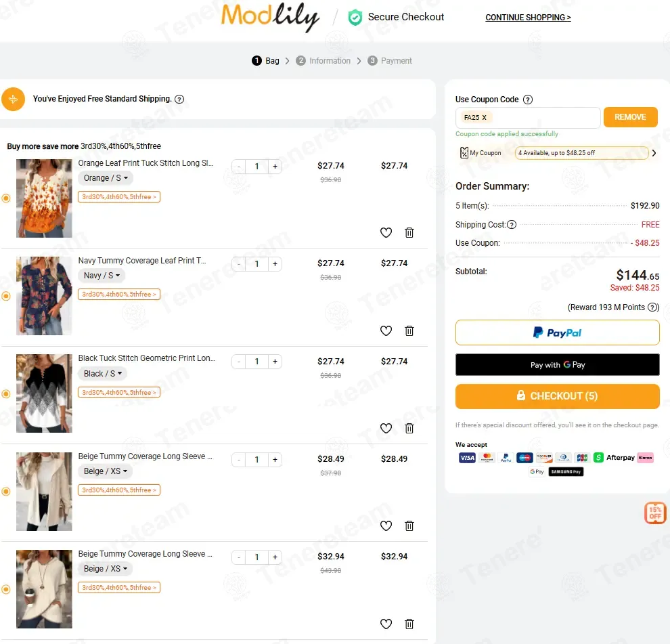Viewport: 670px width, 644px height.
Task: Add Orange Leaf Print top to wishlist
Action: [x=386, y=233]
